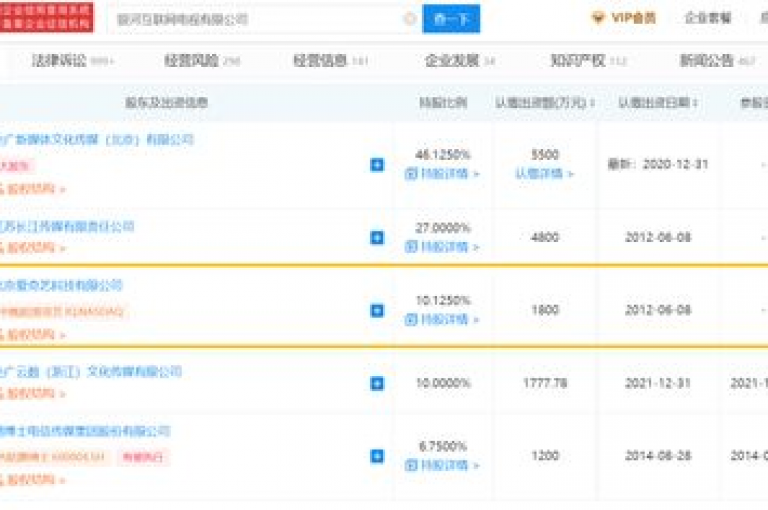768x510 pixels.
Task: Select the date 2021-12-31 in 1777.78 row
Action: (658, 383)
